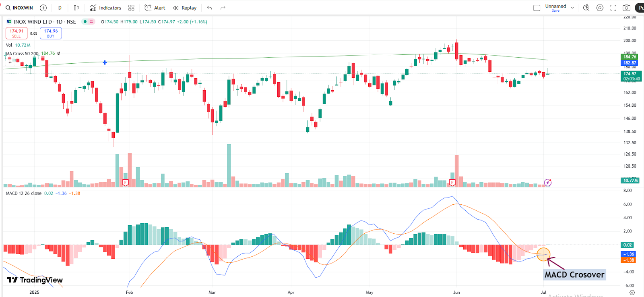Click the -1.38 signal scale label
The width and height of the screenshot is (644, 297).
click(628, 260)
